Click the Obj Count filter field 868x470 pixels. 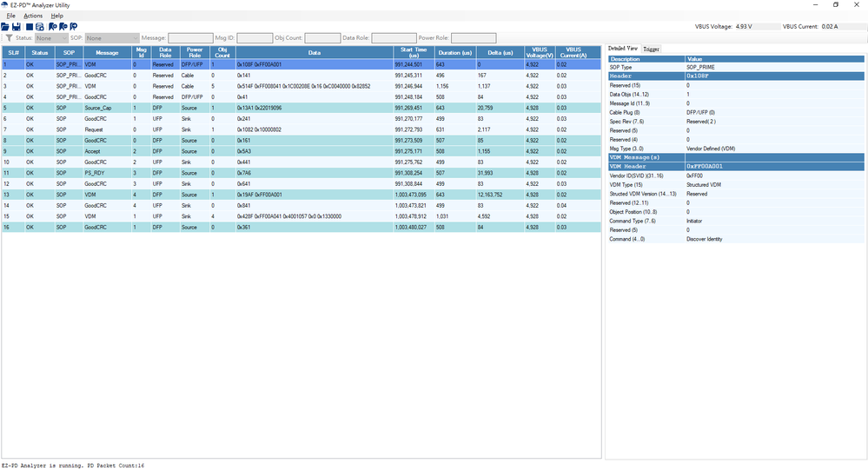[x=322, y=38]
